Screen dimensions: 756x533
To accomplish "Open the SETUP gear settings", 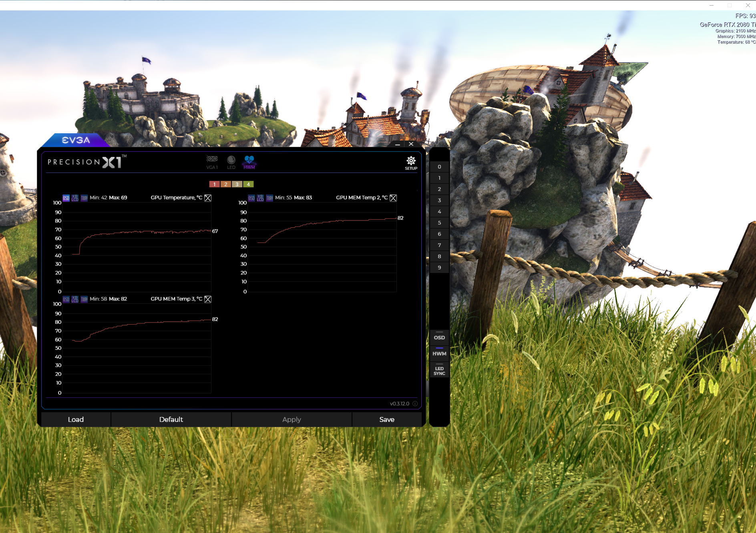I will (411, 163).
